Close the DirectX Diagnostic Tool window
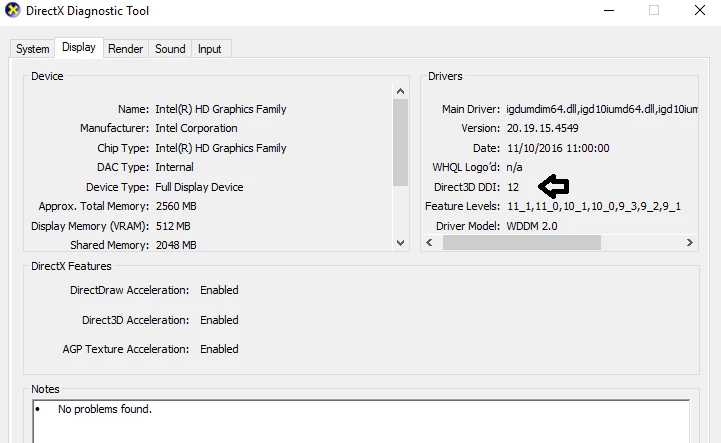Image resolution: width=721 pixels, height=443 pixels. click(x=700, y=10)
